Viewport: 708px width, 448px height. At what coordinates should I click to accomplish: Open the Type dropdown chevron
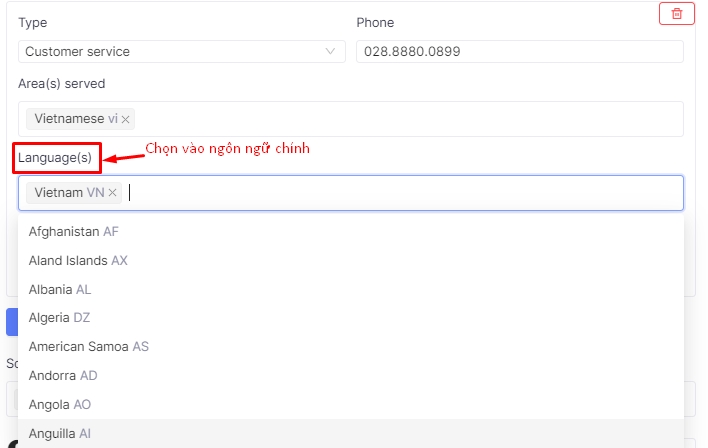(x=330, y=51)
